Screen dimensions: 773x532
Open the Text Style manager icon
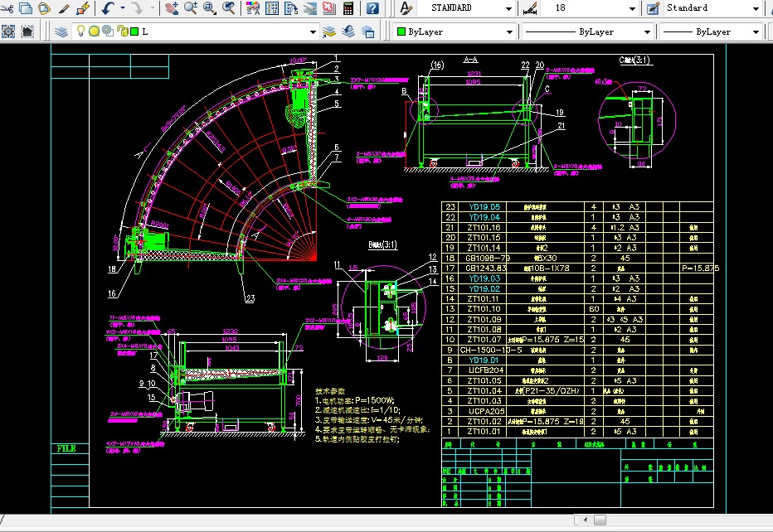pos(406,8)
